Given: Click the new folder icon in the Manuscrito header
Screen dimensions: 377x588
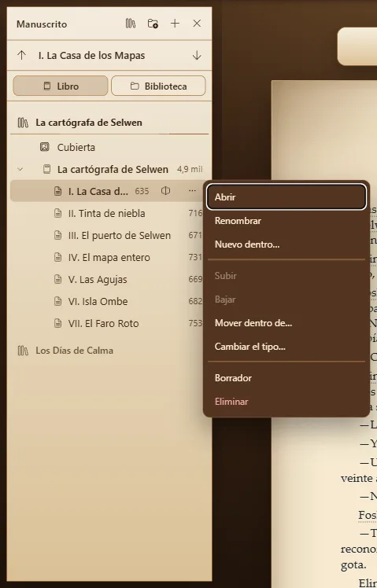Looking at the screenshot, I should [x=153, y=24].
